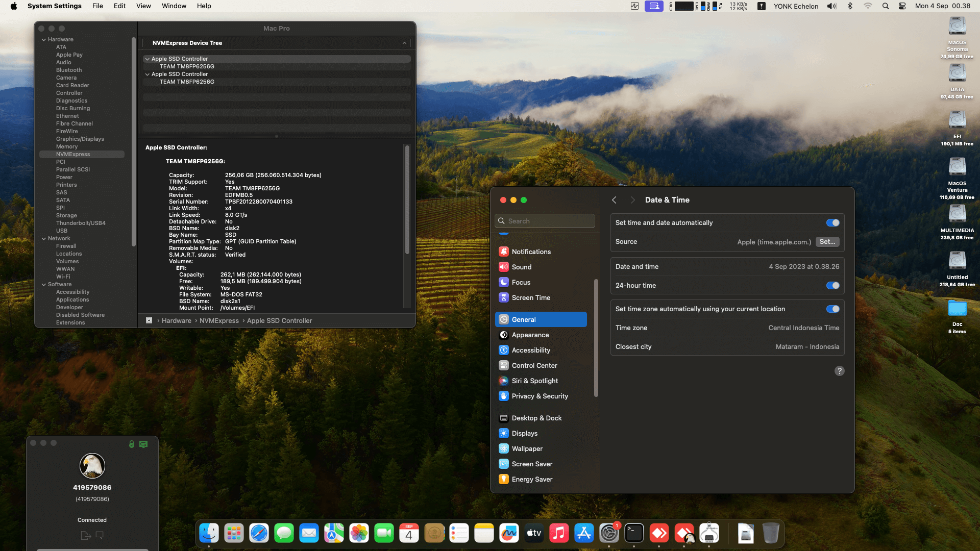Toggle automatic time zone by location
Screen dimensions: 980x551
pos(832,309)
